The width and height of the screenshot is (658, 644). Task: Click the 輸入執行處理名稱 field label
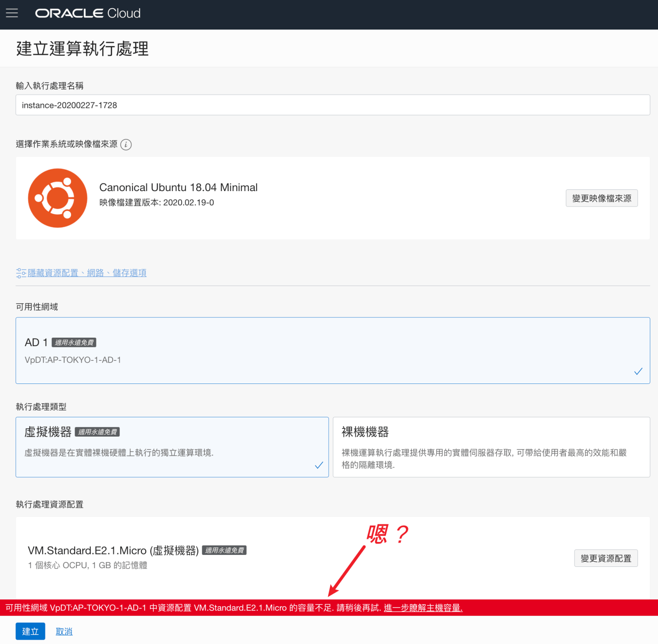[50, 86]
